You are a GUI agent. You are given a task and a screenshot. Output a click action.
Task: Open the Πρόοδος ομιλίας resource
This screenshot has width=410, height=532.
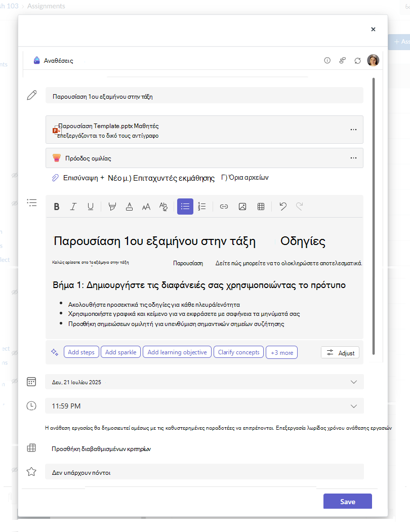pyautogui.click(x=204, y=158)
